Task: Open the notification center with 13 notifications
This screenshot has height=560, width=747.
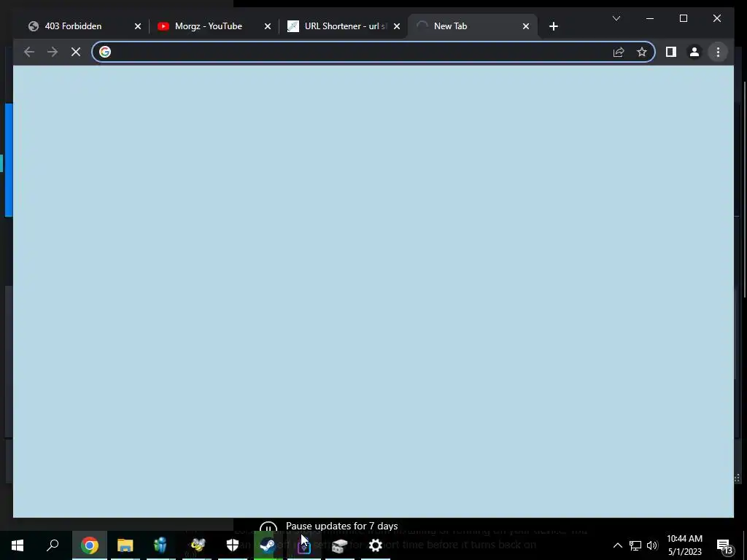Action: tap(725, 545)
